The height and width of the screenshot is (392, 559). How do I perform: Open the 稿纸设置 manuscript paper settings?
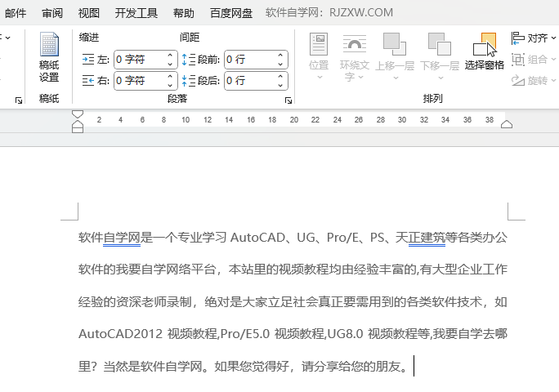49,57
